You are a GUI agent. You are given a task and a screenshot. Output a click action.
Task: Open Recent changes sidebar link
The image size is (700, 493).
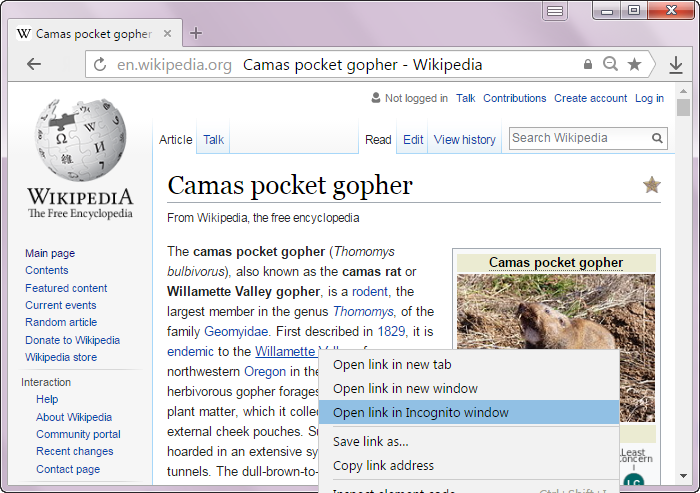pyautogui.click(x=75, y=451)
